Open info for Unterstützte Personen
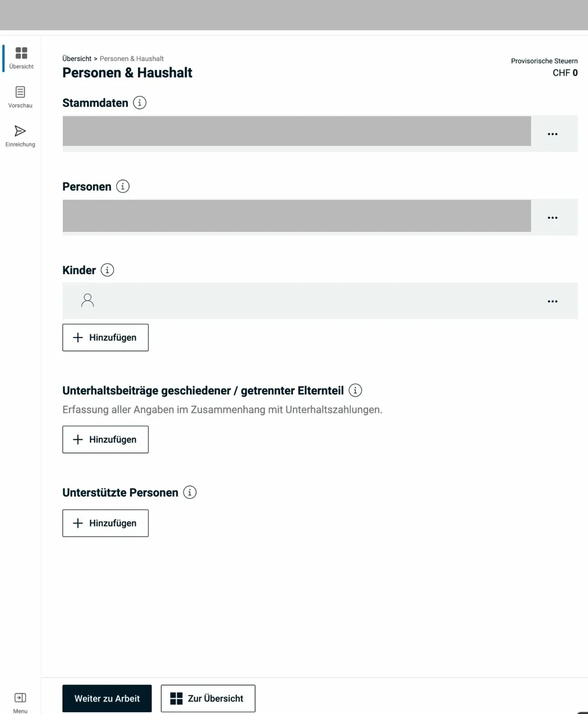Image resolution: width=588 pixels, height=714 pixels. (x=190, y=492)
